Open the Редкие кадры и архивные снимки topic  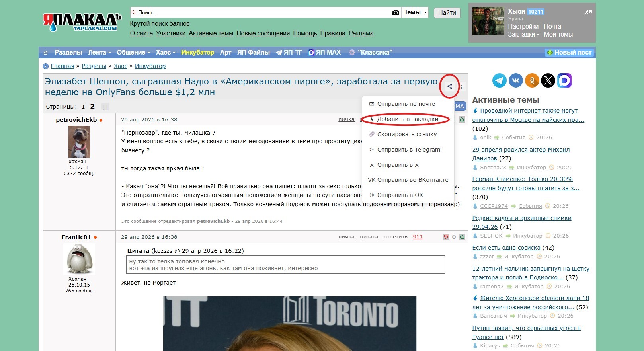pyautogui.click(x=522, y=222)
